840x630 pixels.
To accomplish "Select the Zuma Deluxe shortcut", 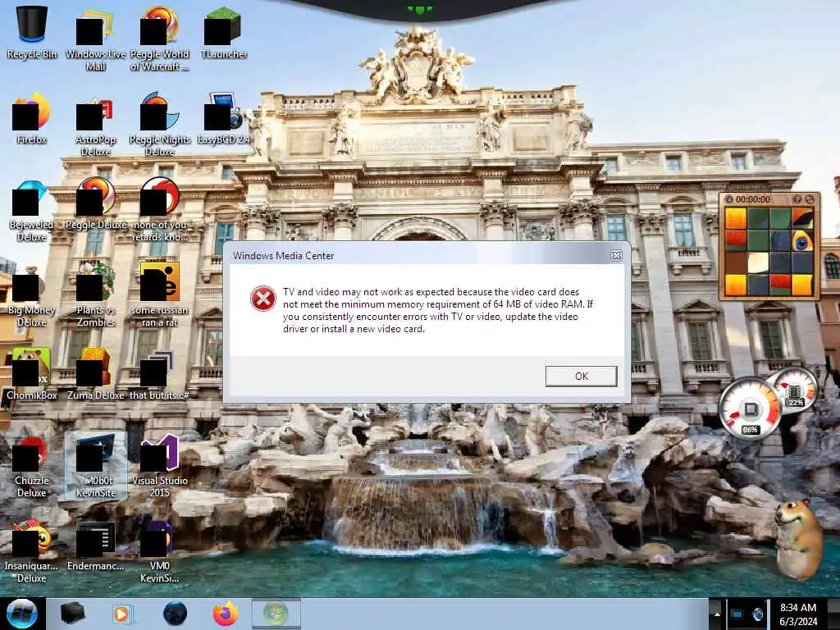I will pos(95,374).
